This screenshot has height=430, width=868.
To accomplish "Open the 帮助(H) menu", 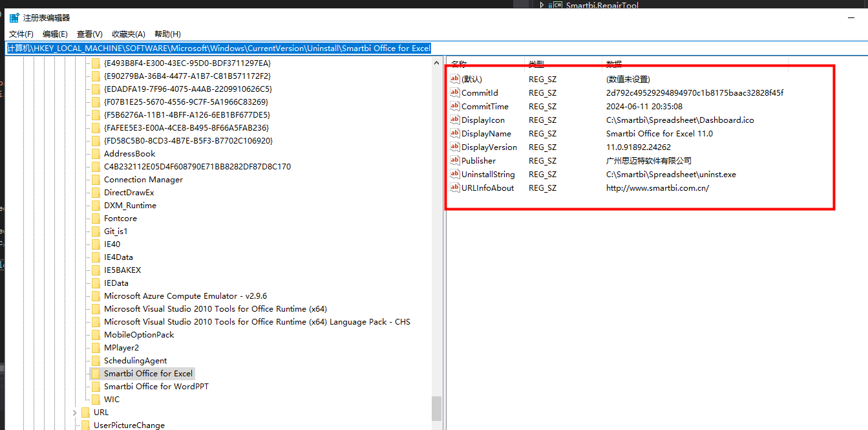I will coord(167,34).
